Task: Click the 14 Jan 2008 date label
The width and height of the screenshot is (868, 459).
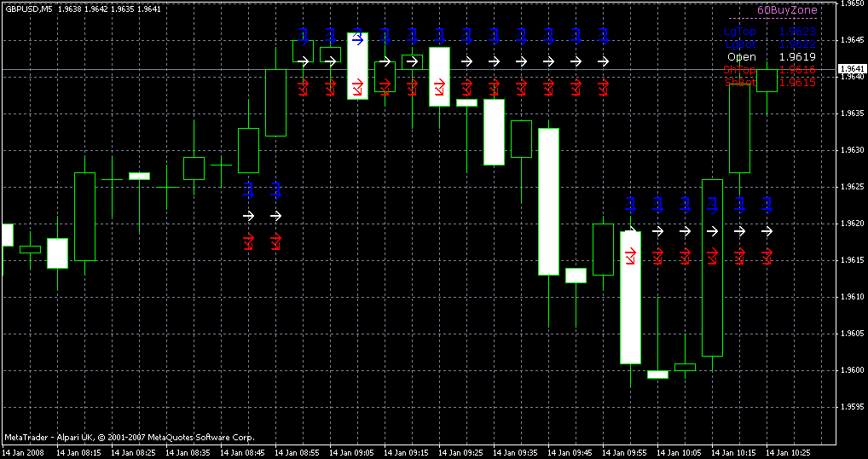Action: pos(21,452)
